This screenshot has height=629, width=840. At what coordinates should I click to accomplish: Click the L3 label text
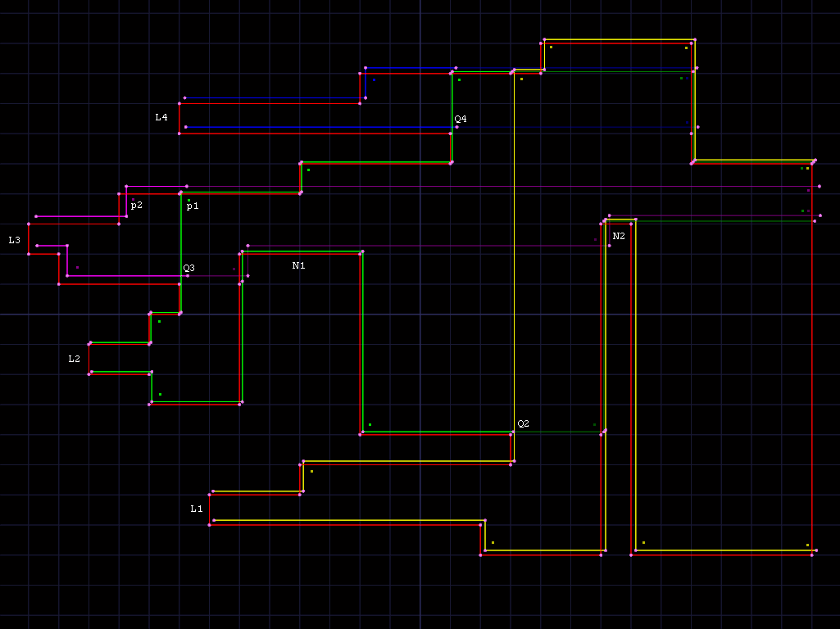point(15,240)
